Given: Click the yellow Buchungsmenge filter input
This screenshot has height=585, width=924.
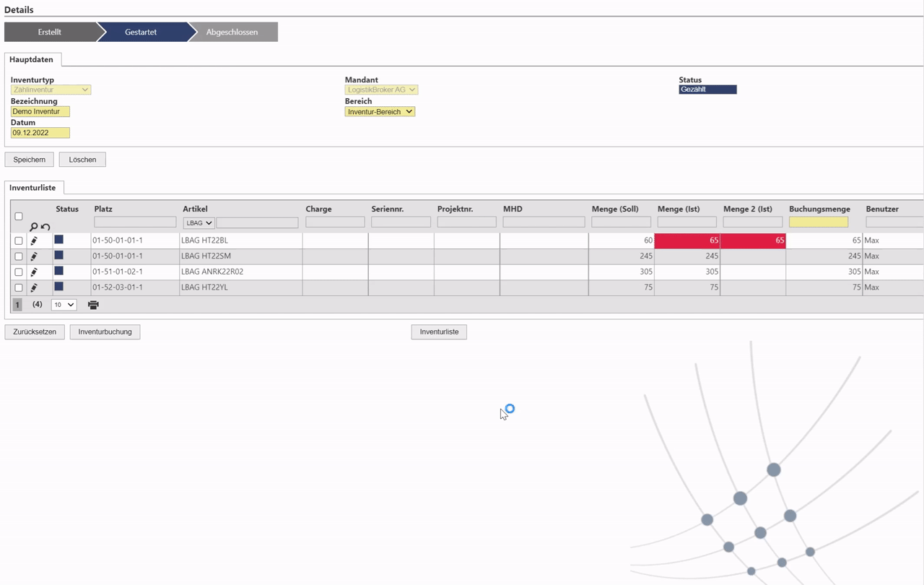Looking at the screenshot, I should pyautogui.click(x=819, y=222).
